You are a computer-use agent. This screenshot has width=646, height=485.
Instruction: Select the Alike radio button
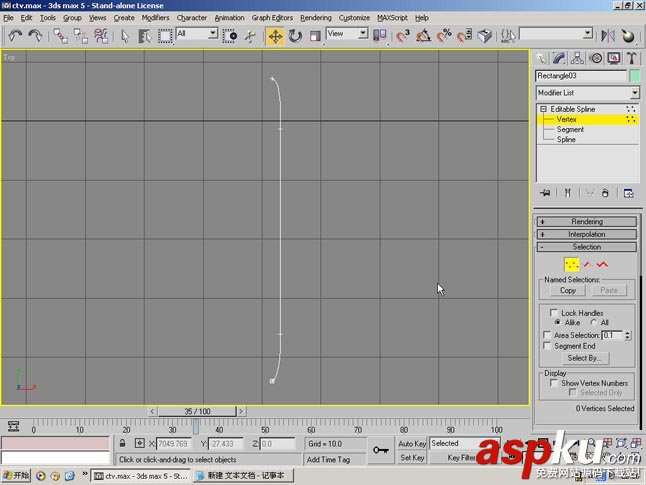pyautogui.click(x=558, y=322)
